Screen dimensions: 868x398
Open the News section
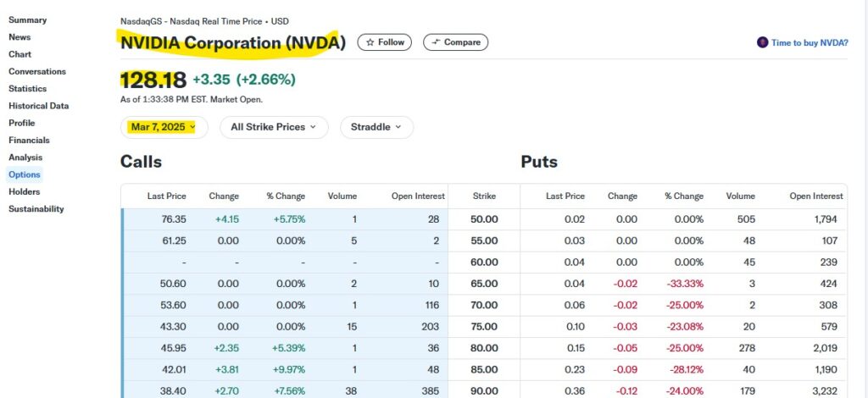tap(19, 37)
